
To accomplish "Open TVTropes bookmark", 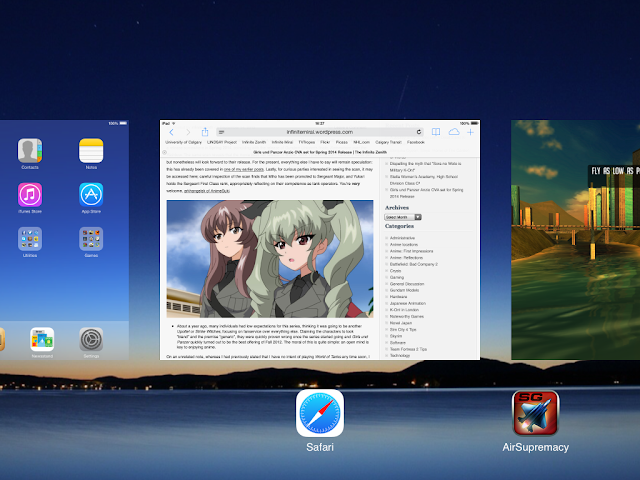I will pos(307,142).
